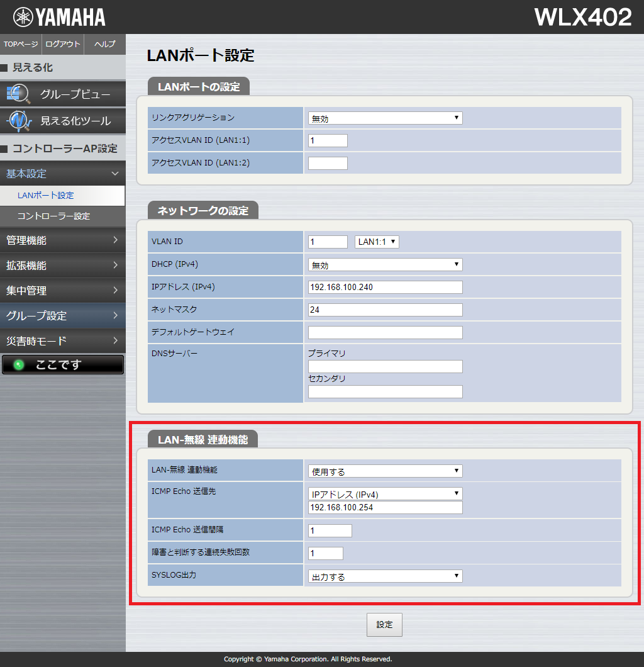
Task: Collapse the 基本設定 menu section
Action: tap(63, 174)
